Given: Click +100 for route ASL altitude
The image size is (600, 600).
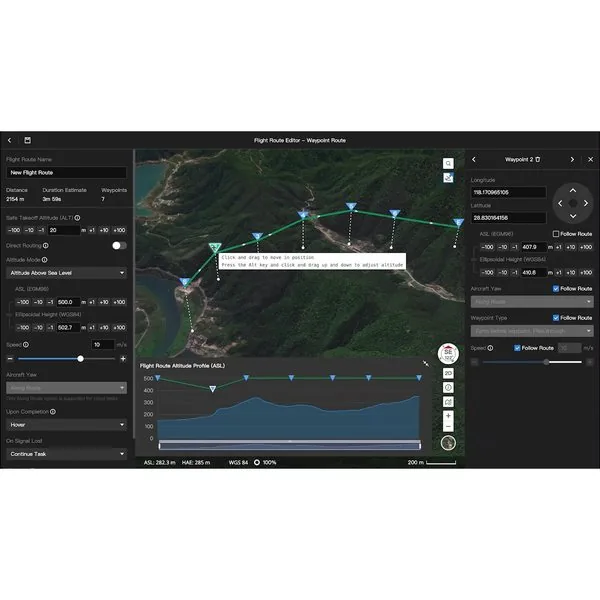Looking at the screenshot, I should [x=119, y=302].
